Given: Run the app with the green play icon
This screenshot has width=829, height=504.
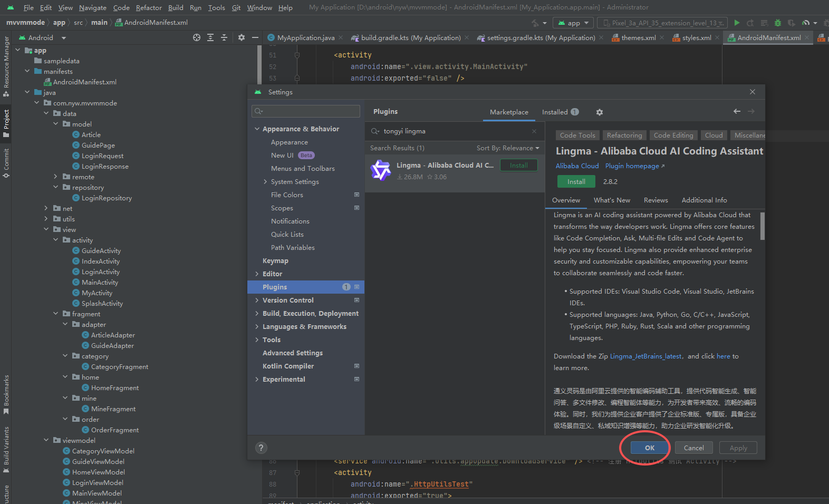Looking at the screenshot, I should click(737, 23).
